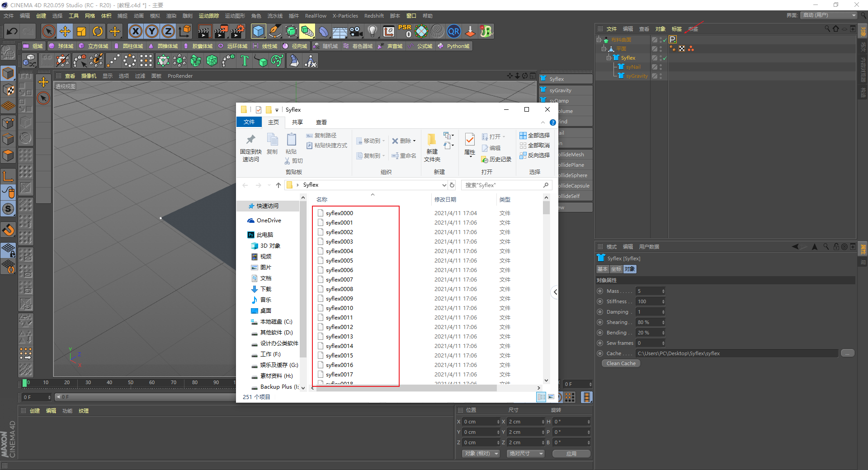Click 全部选择 in Explorer ribbon
Image resolution: width=868 pixels, height=470 pixels.
point(535,136)
